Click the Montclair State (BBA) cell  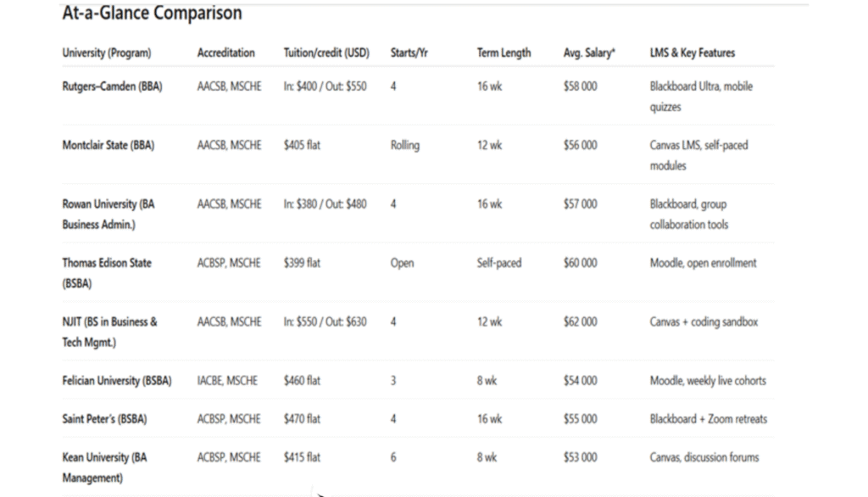pyautogui.click(x=108, y=145)
